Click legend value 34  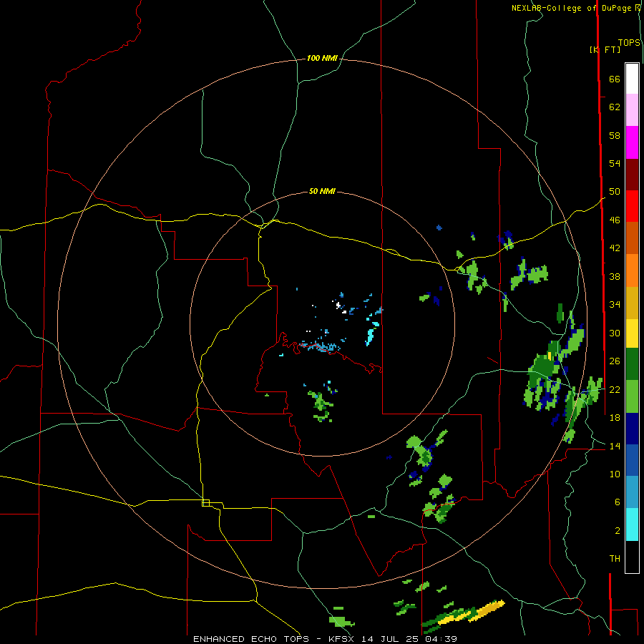point(615,304)
